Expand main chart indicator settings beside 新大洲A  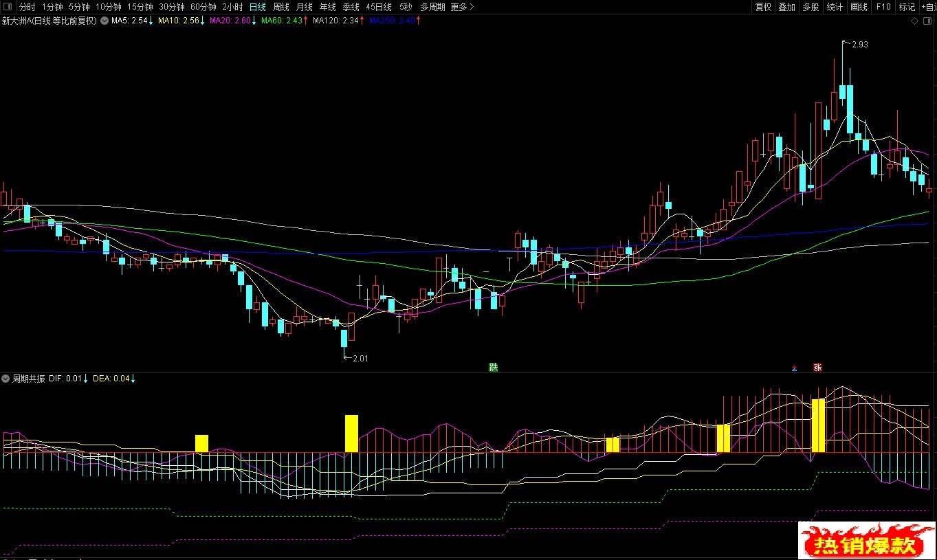(x=104, y=21)
